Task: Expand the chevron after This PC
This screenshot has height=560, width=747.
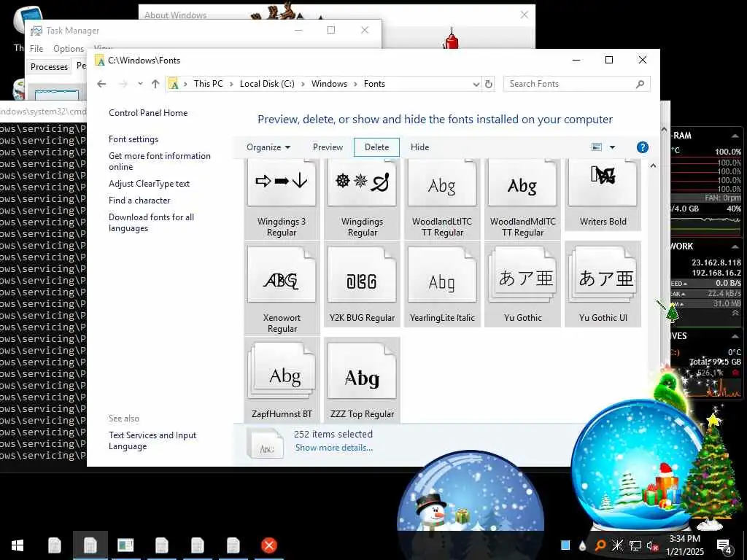Action: click(x=231, y=84)
